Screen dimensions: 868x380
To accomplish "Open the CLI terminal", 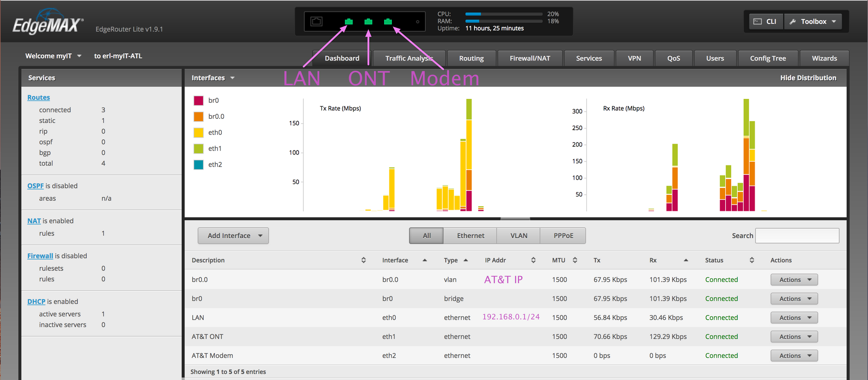I will [766, 22].
